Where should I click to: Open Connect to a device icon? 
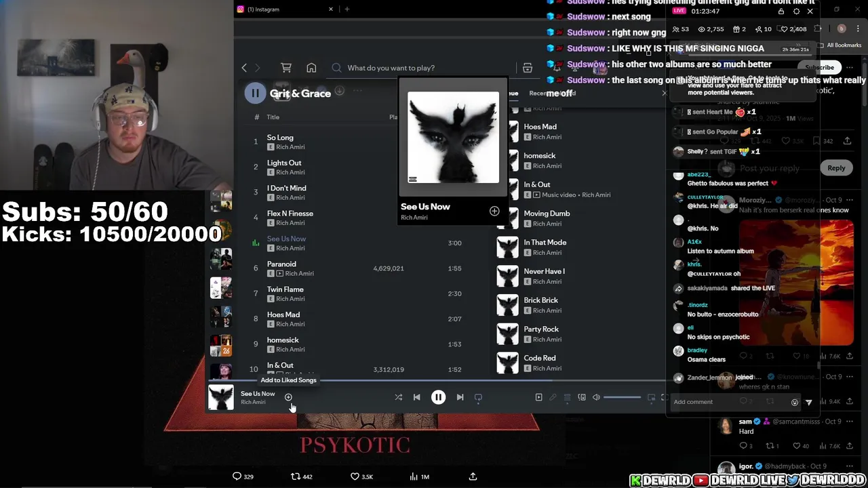(582, 397)
